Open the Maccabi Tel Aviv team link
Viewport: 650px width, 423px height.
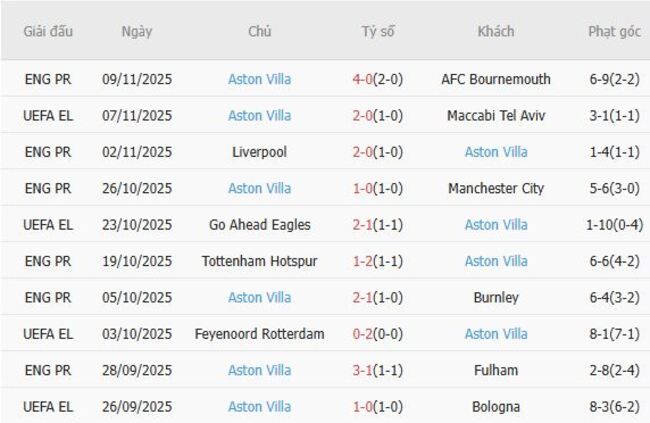(x=496, y=116)
